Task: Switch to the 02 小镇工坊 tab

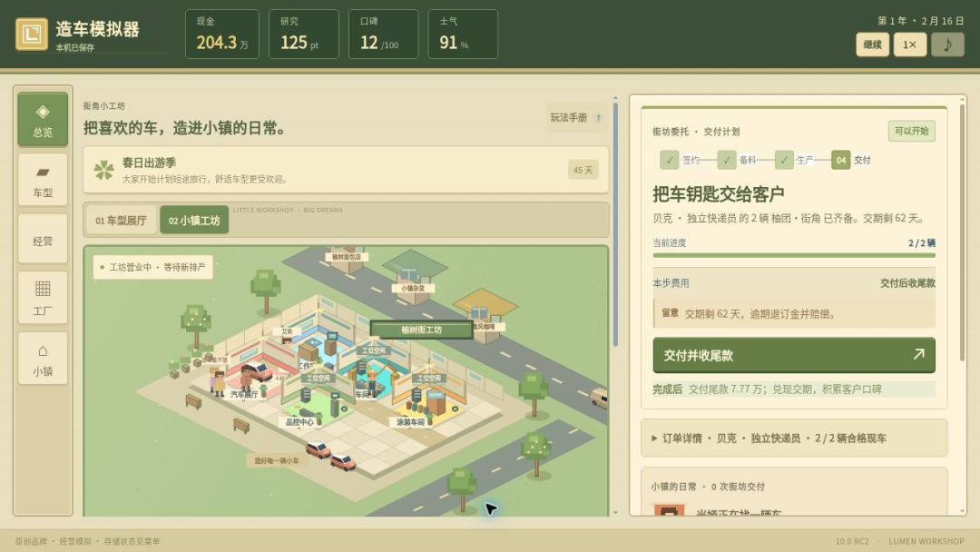Action: tap(194, 220)
